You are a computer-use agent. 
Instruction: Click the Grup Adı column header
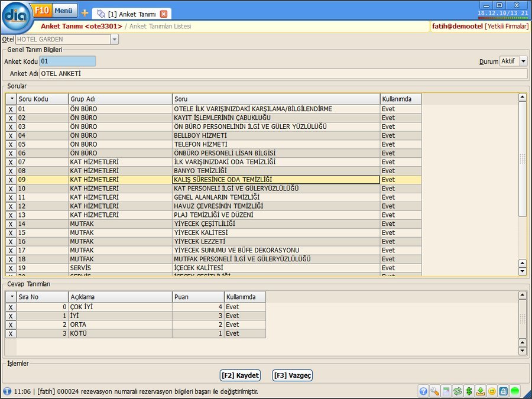(121, 99)
